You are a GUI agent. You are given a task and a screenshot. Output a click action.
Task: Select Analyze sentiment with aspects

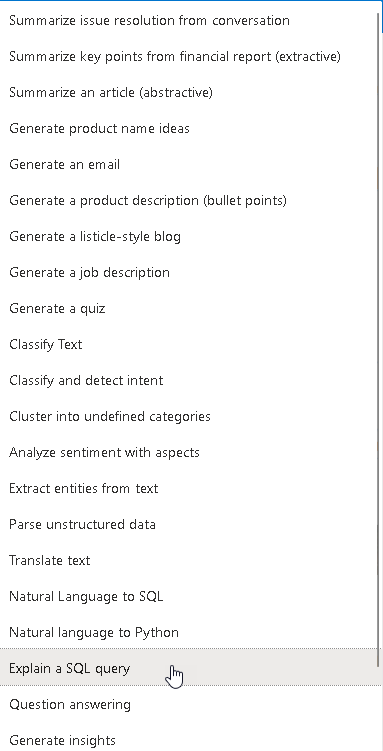click(189, 452)
